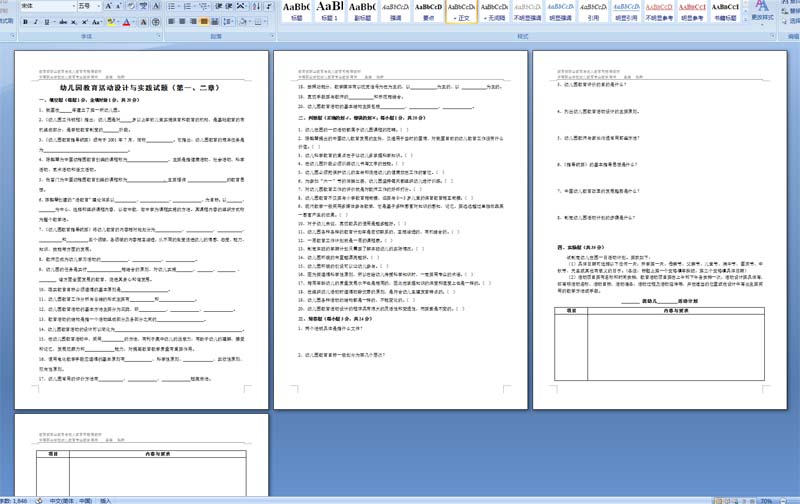Image resolution: width=800 pixels, height=504 pixels.
Task: Open the multilevel list dropdown
Action: click(x=209, y=6)
